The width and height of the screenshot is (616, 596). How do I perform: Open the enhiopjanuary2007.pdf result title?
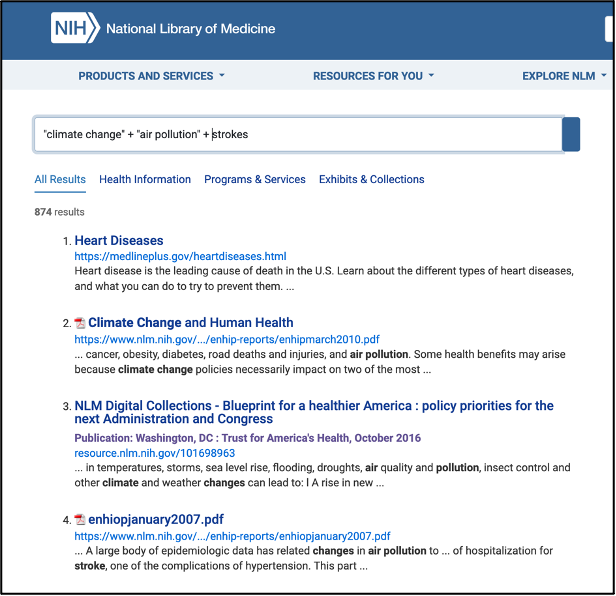(156, 520)
